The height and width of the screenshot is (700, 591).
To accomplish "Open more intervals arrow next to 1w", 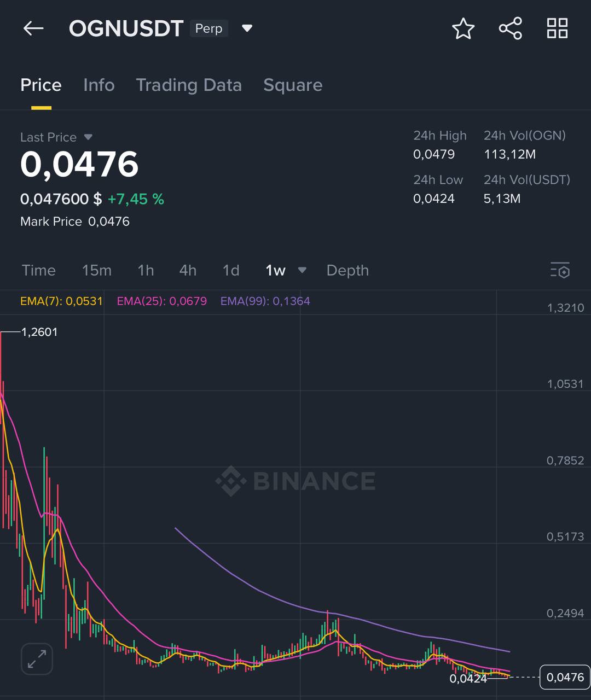I will point(302,270).
